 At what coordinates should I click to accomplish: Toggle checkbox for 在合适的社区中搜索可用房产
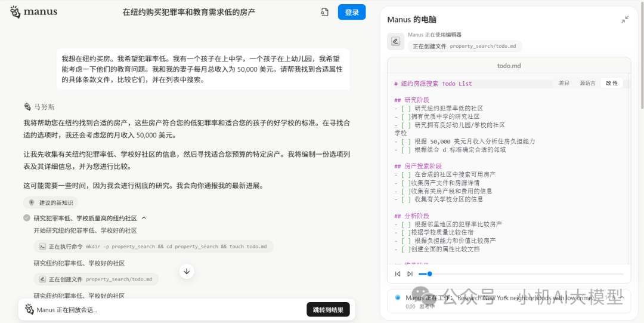tap(405, 174)
